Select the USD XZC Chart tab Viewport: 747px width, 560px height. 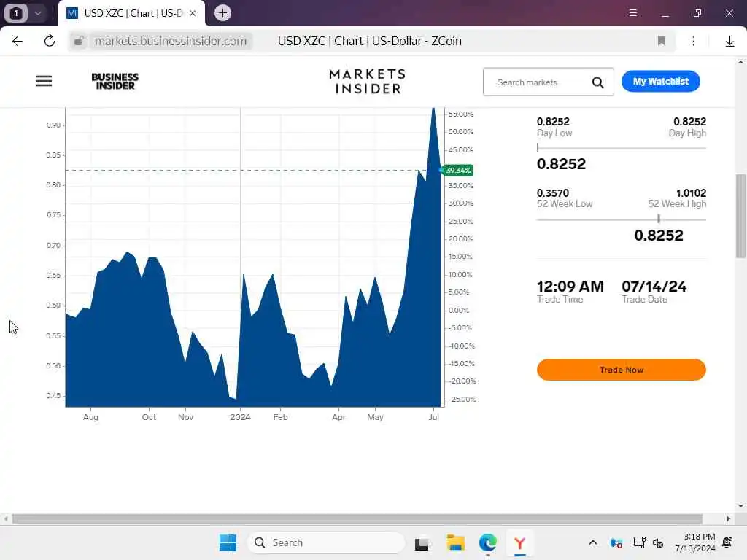point(132,13)
